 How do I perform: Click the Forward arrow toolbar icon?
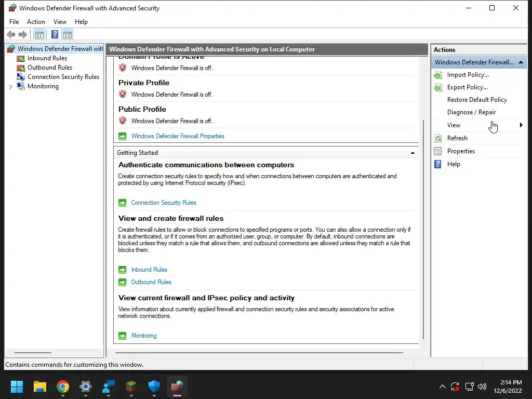[x=23, y=34]
